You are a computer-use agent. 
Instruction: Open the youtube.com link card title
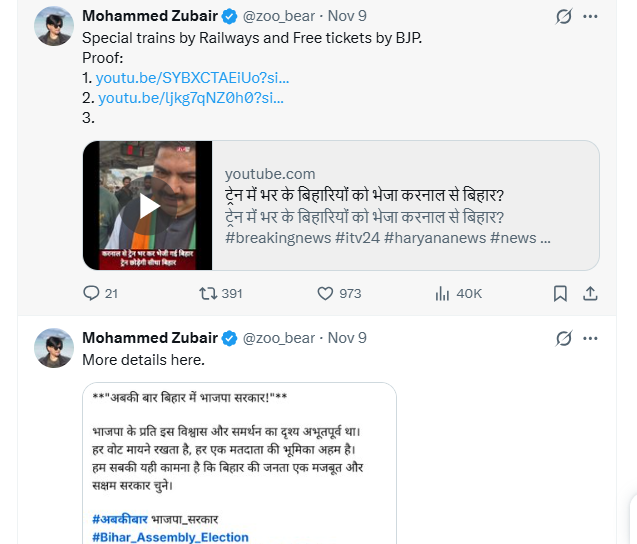pos(364,195)
